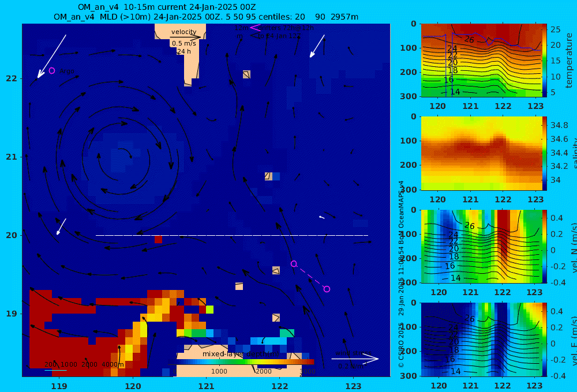Click the black velocity scale arrow in legend
Image resolution: width=577 pixels, height=392 pixels.
point(185,37)
